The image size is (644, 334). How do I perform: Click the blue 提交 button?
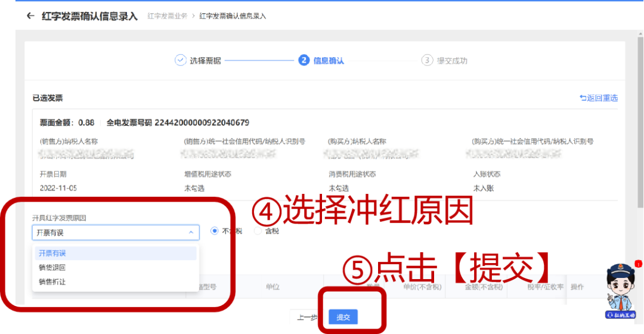pos(343,317)
